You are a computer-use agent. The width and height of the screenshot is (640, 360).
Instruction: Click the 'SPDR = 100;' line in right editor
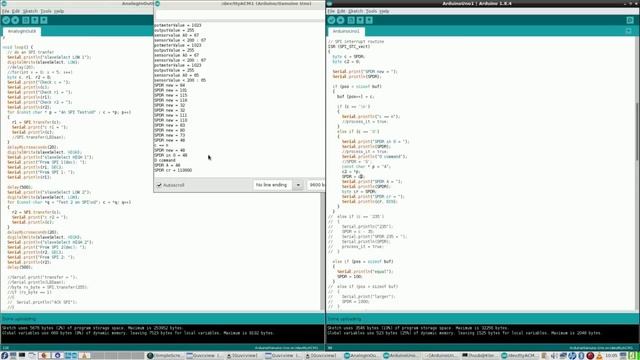tap(349, 277)
